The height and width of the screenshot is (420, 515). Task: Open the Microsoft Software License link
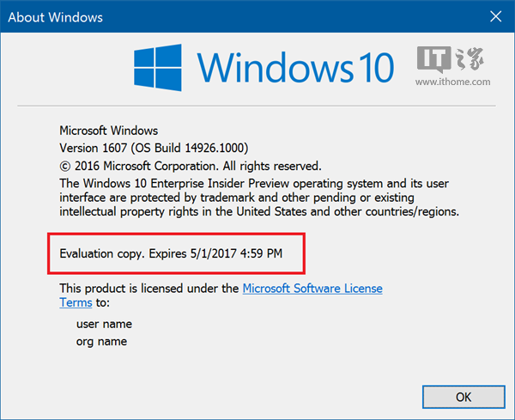click(312, 289)
